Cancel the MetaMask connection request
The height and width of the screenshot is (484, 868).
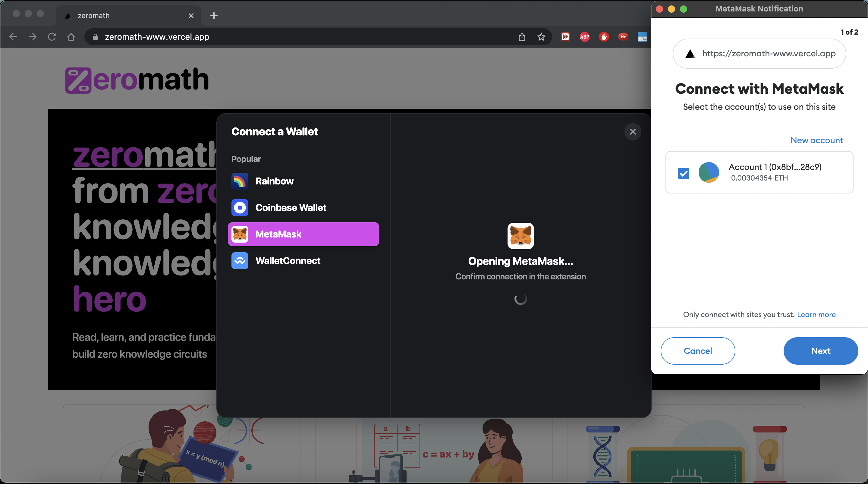[x=697, y=350]
